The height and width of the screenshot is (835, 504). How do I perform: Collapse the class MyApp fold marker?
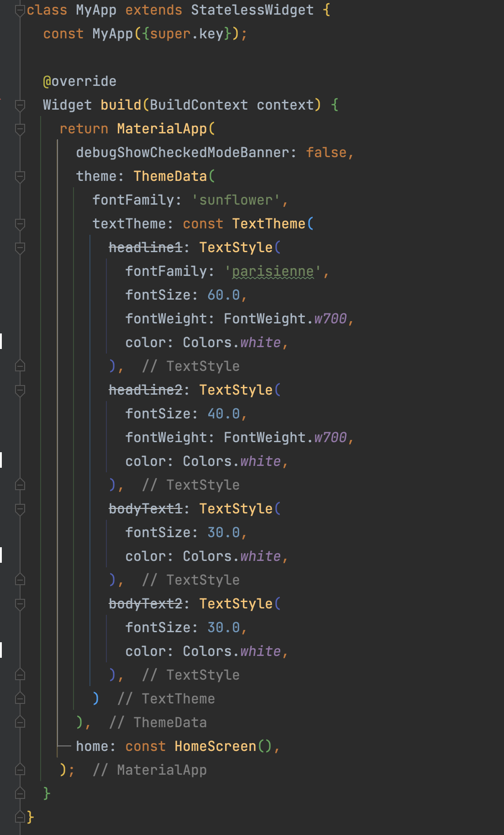(20, 11)
